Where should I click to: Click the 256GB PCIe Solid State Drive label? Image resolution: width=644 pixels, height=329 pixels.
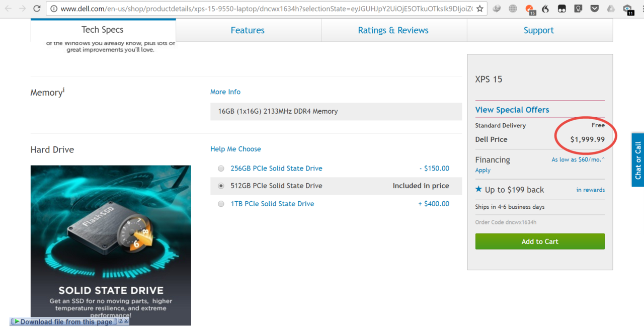pos(276,169)
